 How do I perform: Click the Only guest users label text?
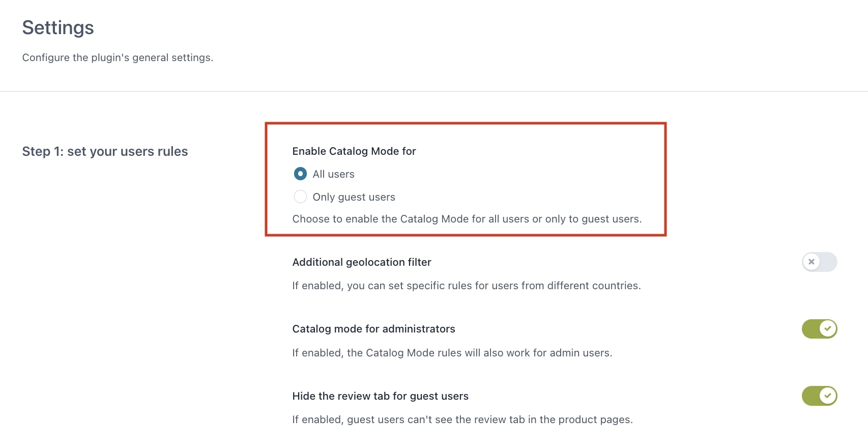tap(354, 197)
